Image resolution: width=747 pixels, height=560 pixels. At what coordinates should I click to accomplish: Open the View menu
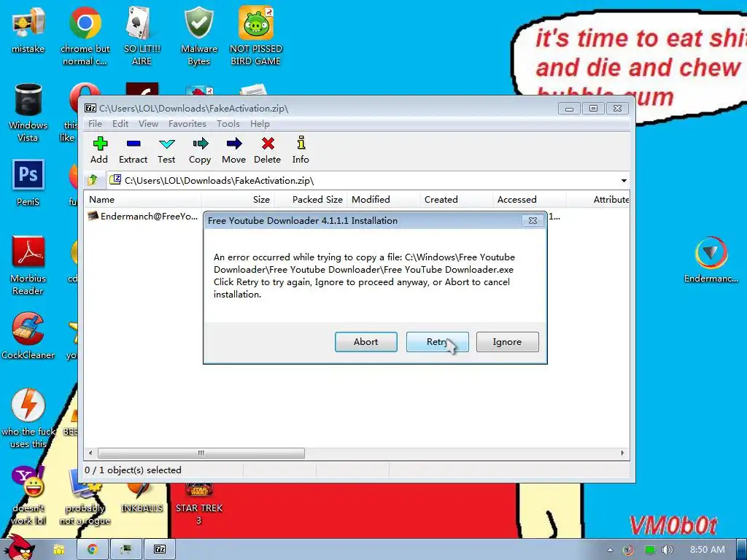(x=148, y=124)
